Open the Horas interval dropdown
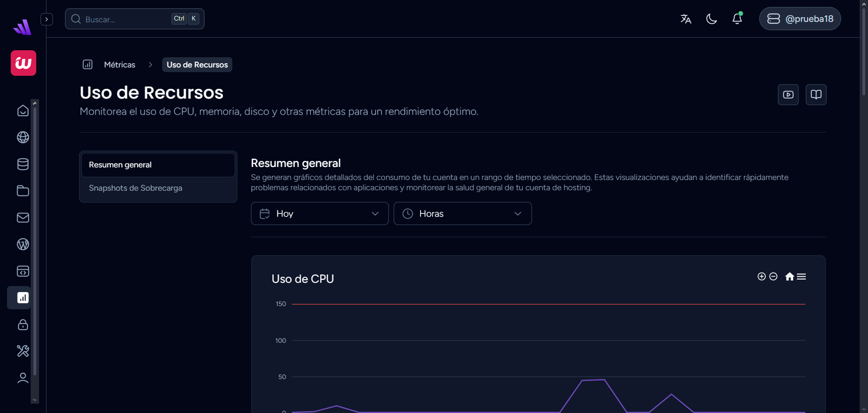Image resolution: width=868 pixels, height=413 pixels. pos(462,213)
